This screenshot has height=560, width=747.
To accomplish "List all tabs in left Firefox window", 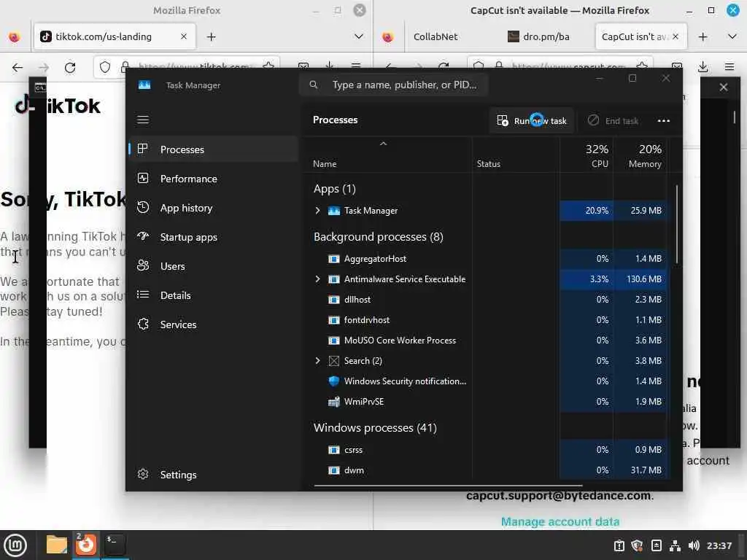I will click(x=359, y=36).
